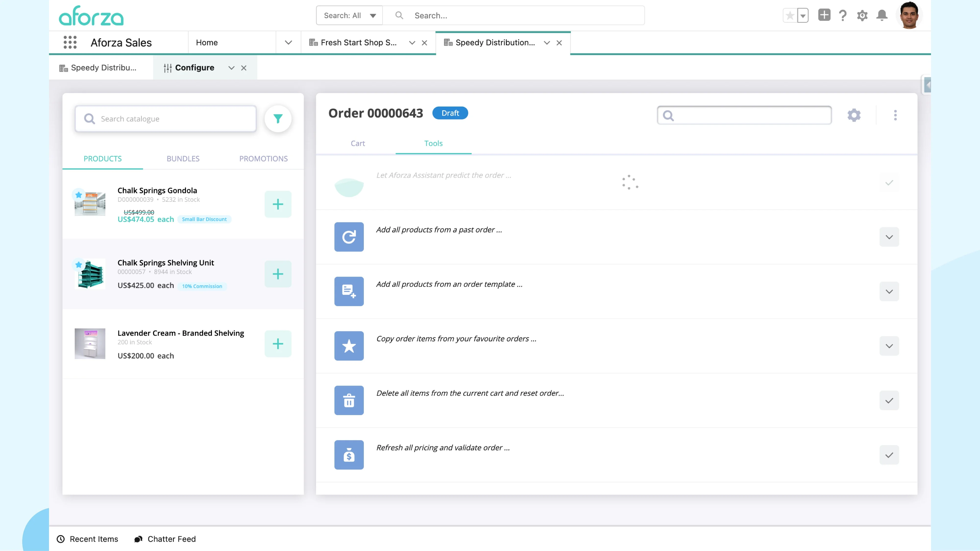Screen dimensions: 980x551
Task: Open the order three-dot more menu
Action: click(x=895, y=115)
